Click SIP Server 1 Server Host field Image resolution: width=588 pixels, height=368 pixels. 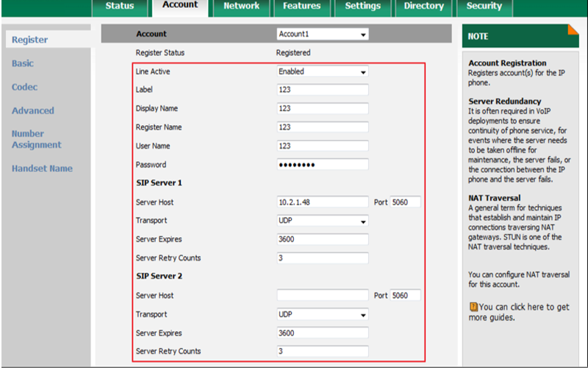click(x=323, y=202)
